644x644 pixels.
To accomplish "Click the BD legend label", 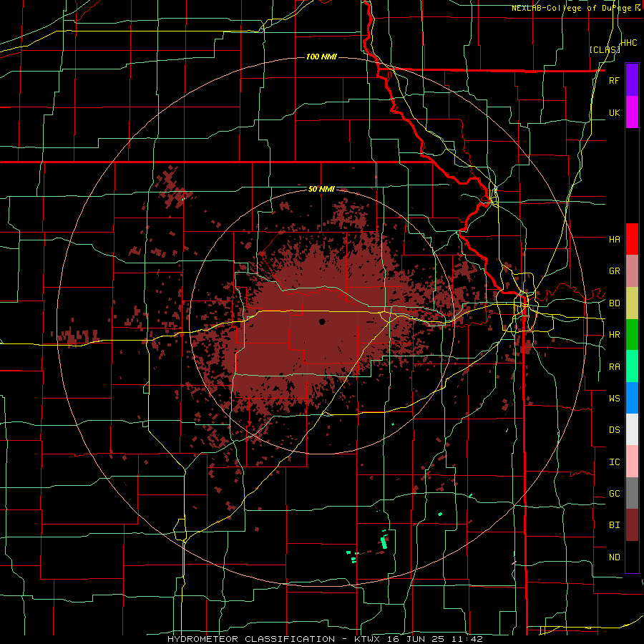I will click(614, 303).
